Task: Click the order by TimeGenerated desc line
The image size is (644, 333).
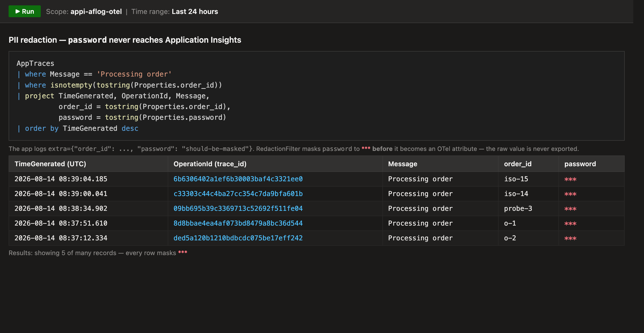Action: [78, 128]
